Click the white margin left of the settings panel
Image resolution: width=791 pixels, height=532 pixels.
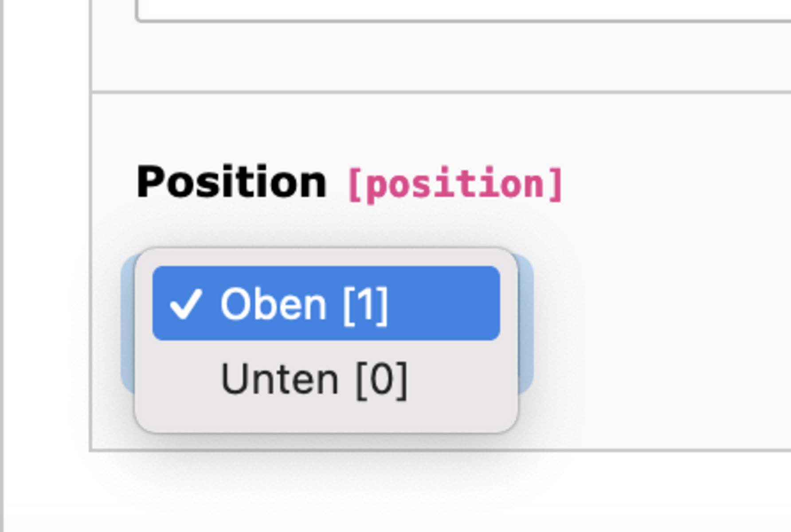pos(47,266)
